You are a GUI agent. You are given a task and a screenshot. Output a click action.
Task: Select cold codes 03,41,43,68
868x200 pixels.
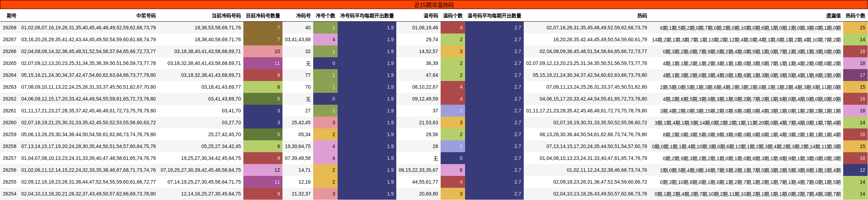[x=298, y=39]
